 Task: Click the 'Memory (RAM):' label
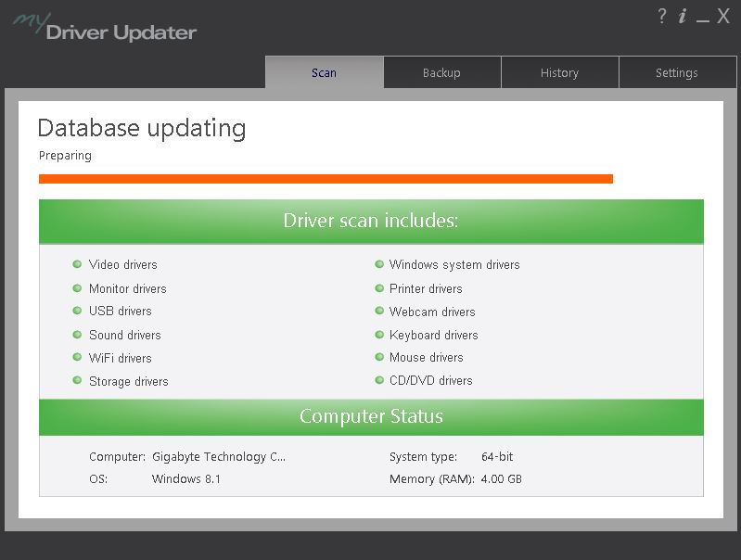[x=432, y=478]
